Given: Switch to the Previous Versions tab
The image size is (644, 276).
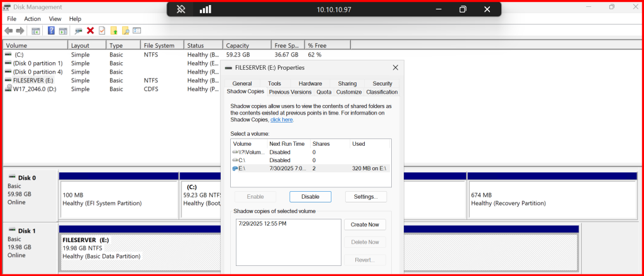Looking at the screenshot, I should [290, 92].
